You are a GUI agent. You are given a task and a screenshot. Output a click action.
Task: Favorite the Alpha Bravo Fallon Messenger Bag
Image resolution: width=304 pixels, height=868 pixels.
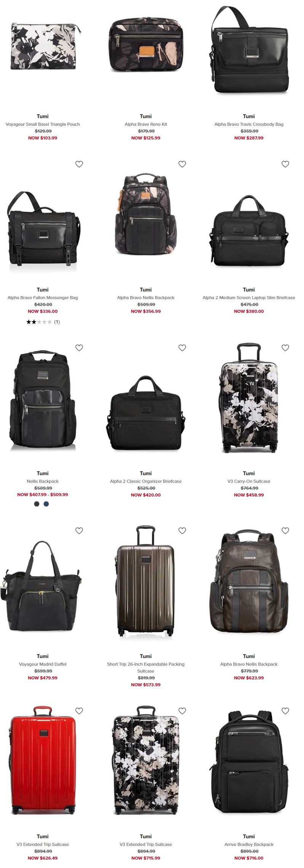coord(79,164)
